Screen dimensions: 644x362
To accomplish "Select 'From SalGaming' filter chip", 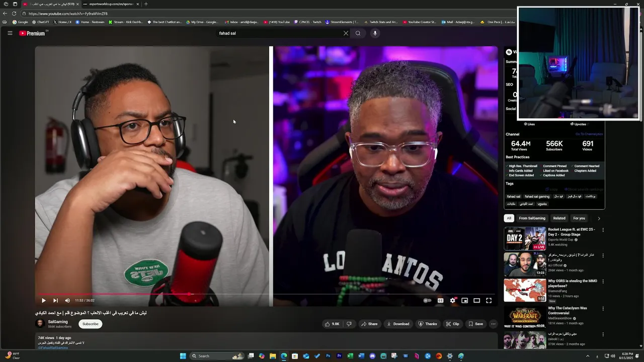I will coord(532,218).
